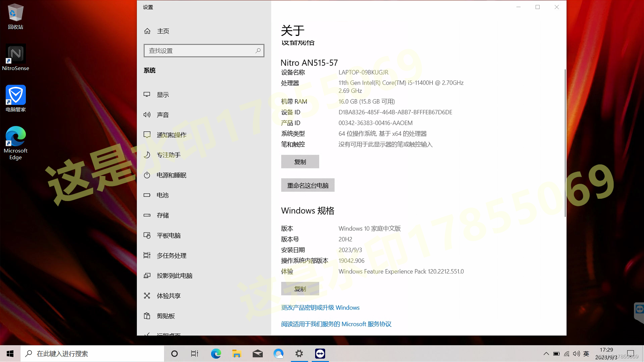Screen dimensions: 644x362
Task: Open Mail app from taskbar
Action: [x=257, y=354]
